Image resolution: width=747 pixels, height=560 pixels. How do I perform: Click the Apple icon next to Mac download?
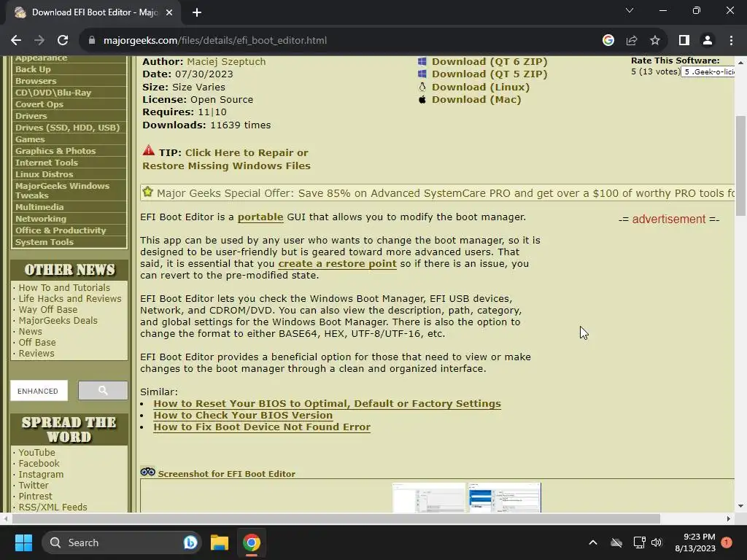pos(422,99)
